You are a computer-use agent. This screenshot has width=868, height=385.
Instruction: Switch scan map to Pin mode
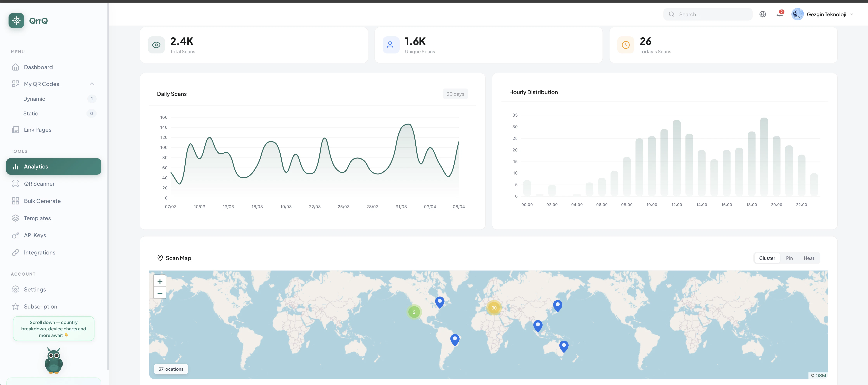tap(789, 258)
